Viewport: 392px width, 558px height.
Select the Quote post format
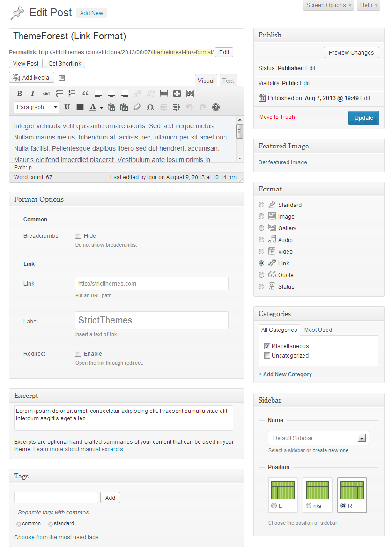[x=261, y=275]
